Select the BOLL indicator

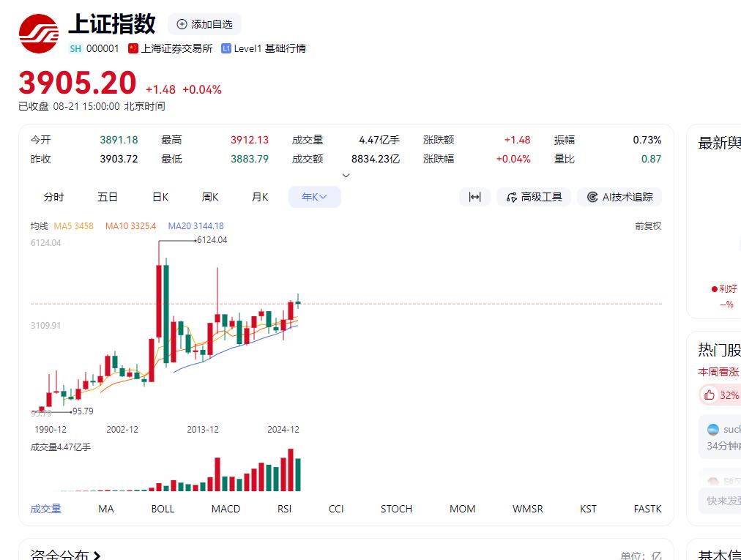click(x=163, y=509)
